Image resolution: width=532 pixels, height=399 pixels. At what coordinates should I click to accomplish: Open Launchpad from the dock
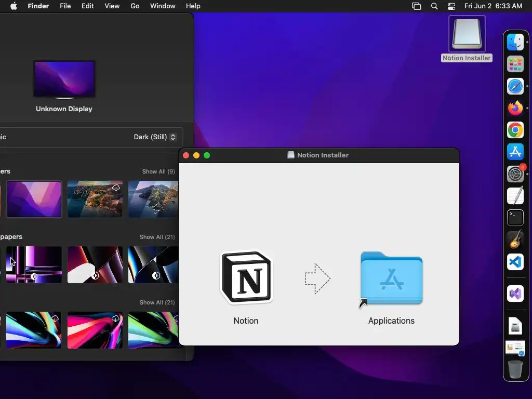(515, 64)
